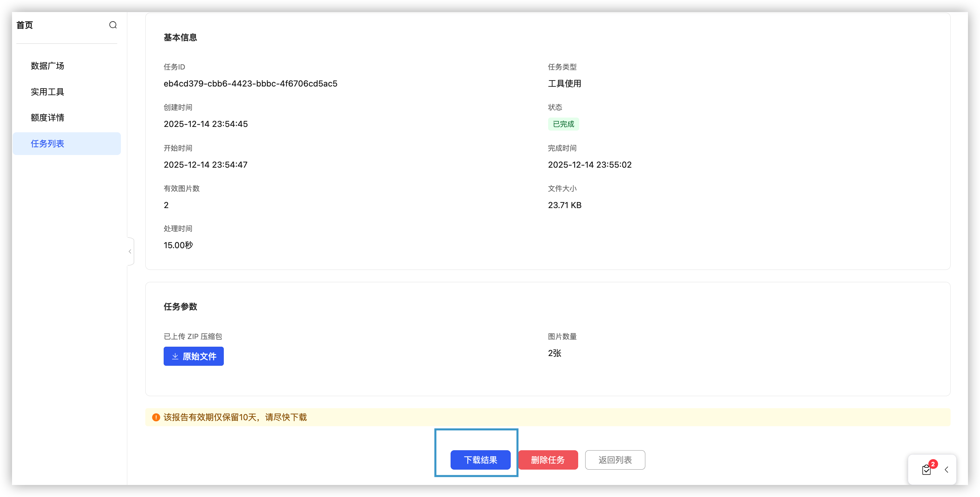Download results with the 下载结果 button
This screenshot has width=980, height=497.
click(480, 460)
